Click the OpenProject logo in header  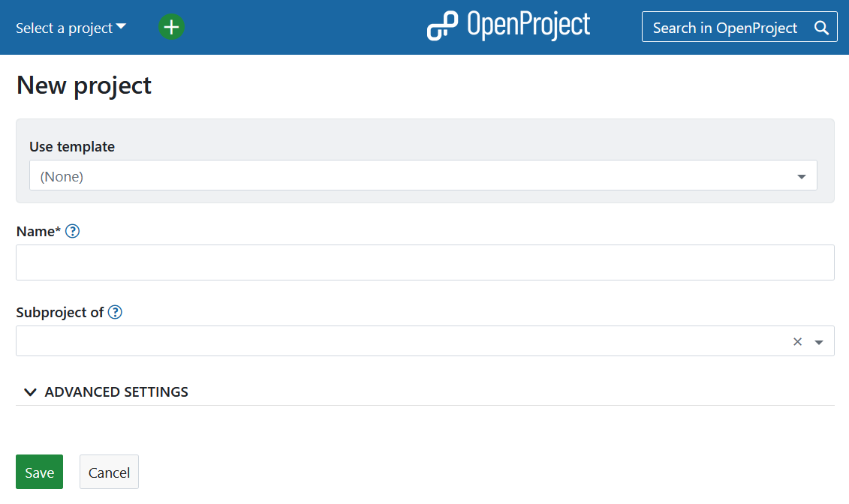click(508, 26)
